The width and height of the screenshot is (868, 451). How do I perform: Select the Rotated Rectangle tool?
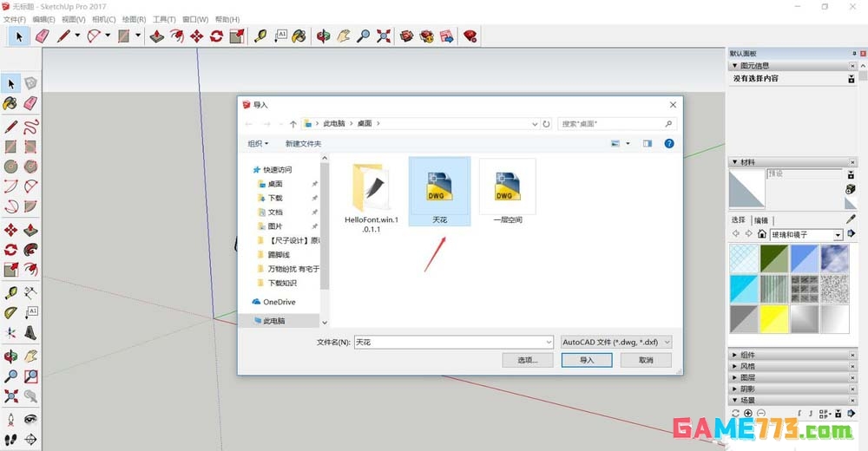tap(30, 147)
